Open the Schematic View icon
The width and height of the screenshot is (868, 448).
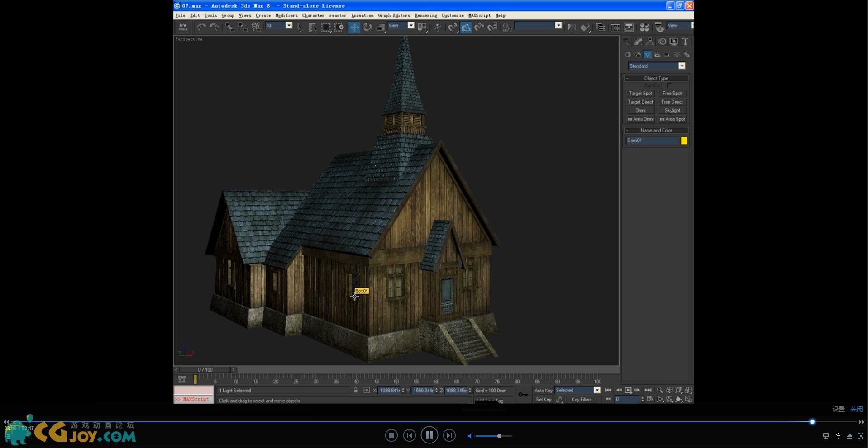point(629,27)
